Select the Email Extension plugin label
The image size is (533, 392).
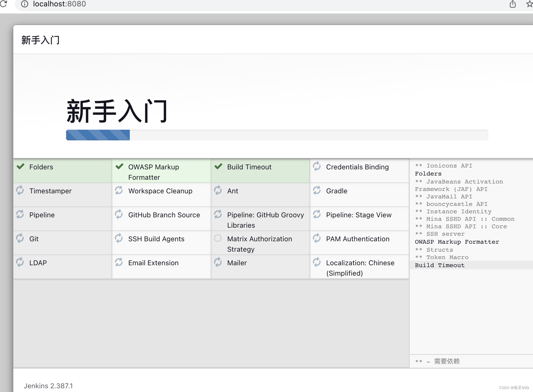click(153, 263)
